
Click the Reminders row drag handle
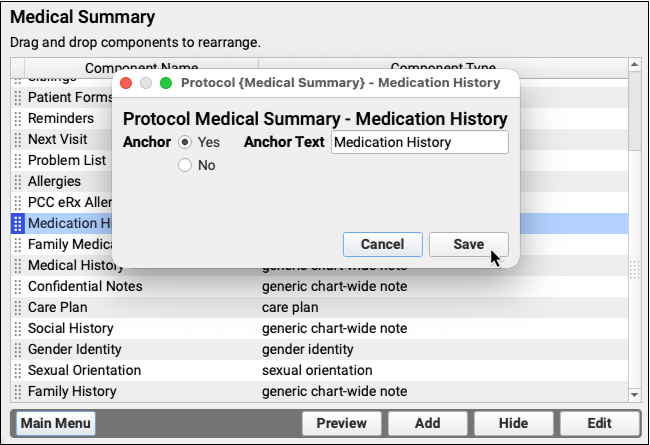(x=18, y=119)
